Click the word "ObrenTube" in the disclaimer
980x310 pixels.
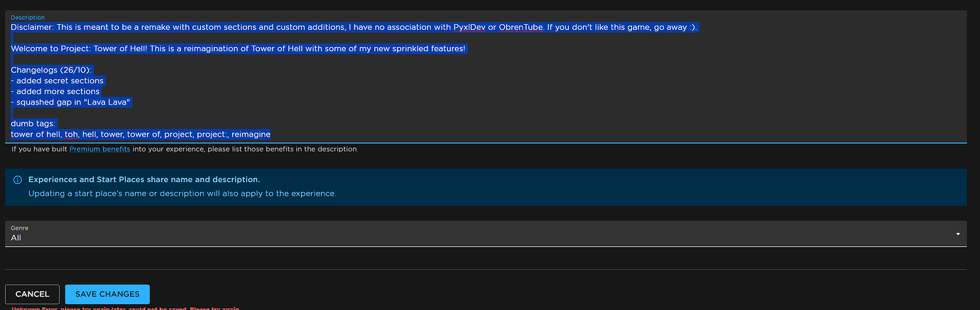click(522, 27)
